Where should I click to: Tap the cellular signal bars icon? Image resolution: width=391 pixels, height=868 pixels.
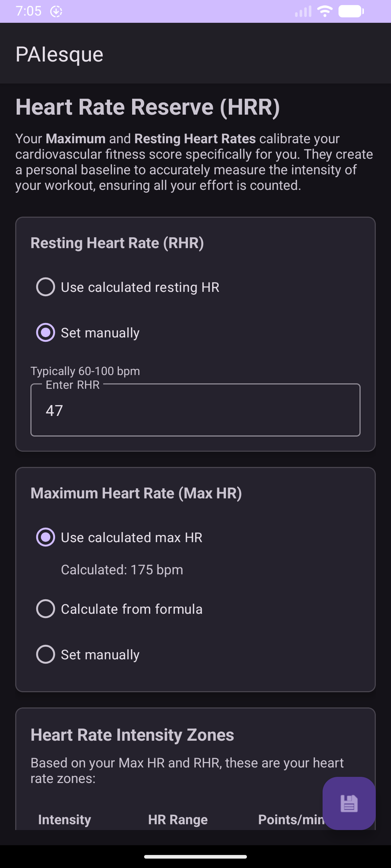303,12
